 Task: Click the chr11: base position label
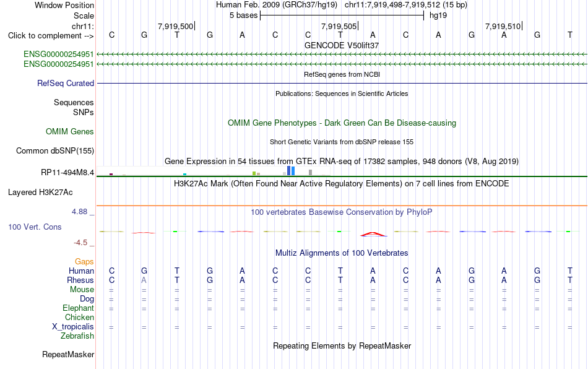83,26
